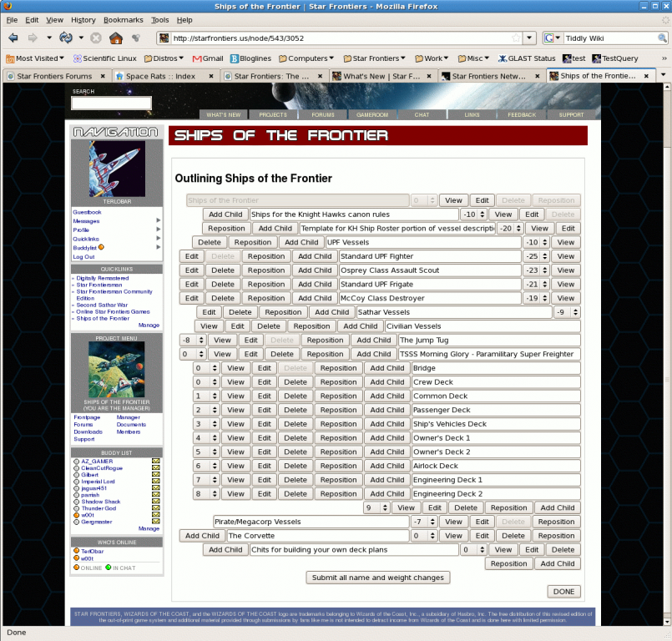
Task: Click envelope icon next to AZ_GAMER
Action: click(x=155, y=462)
